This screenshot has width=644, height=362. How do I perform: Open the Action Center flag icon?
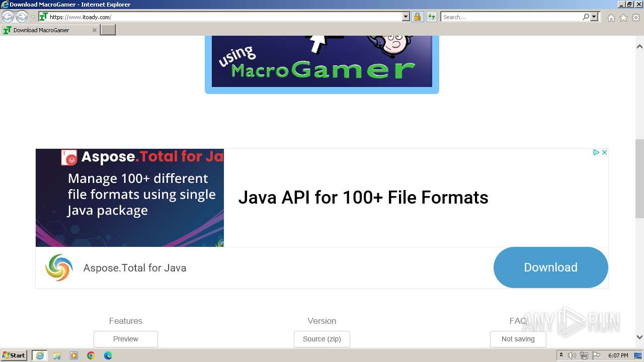pyautogui.click(x=596, y=355)
